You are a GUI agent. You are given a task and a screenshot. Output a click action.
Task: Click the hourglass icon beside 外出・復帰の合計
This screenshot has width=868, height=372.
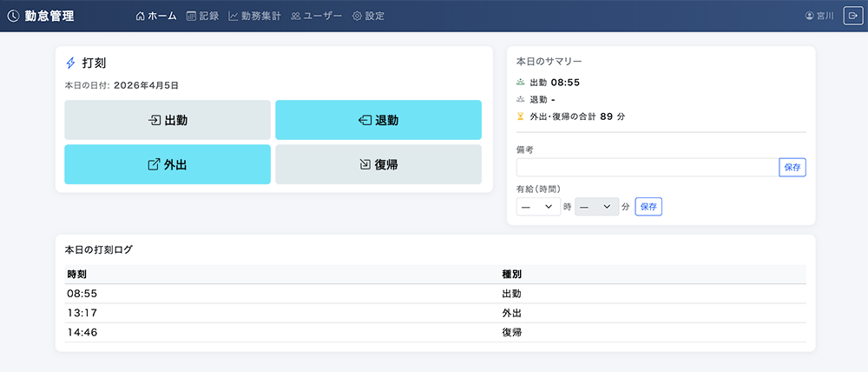[x=520, y=117]
